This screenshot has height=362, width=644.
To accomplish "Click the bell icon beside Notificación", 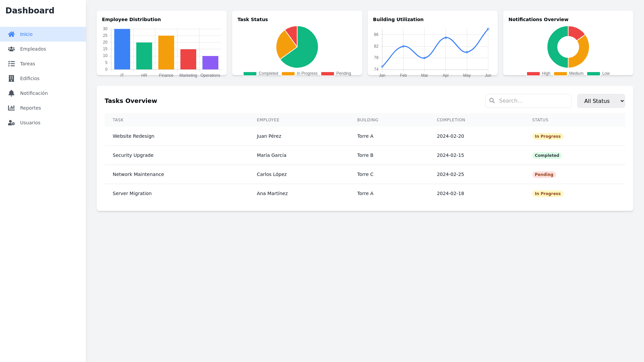I will [x=11, y=93].
